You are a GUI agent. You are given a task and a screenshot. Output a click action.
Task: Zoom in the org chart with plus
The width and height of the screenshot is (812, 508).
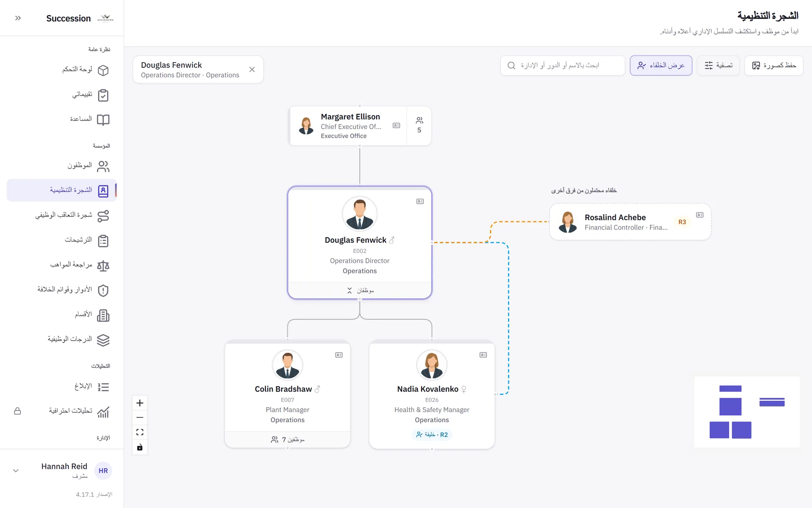140,403
